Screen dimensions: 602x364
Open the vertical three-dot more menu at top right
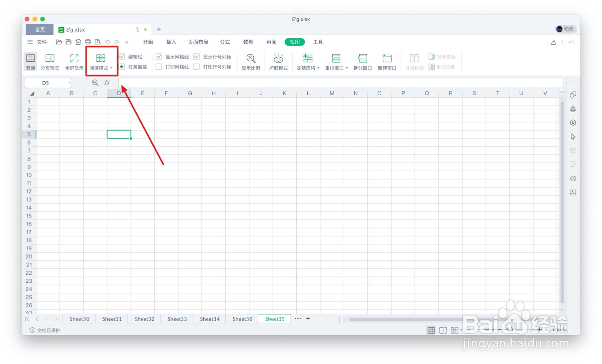[562, 42]
